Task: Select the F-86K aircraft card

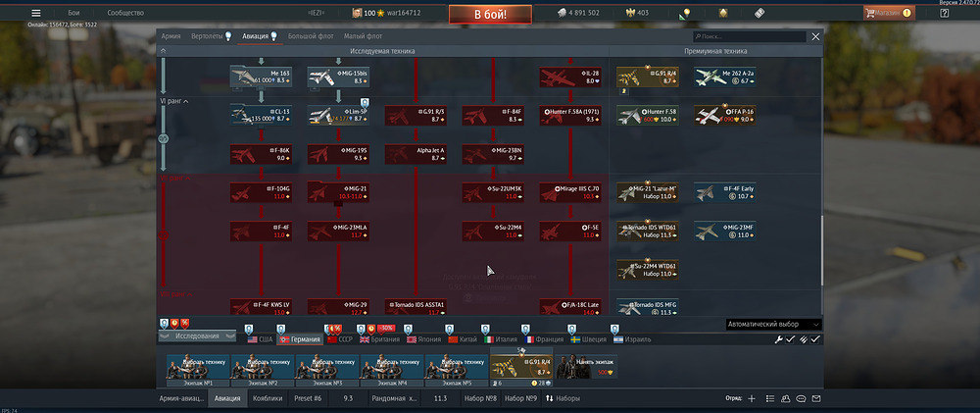Action: point(262,154)
